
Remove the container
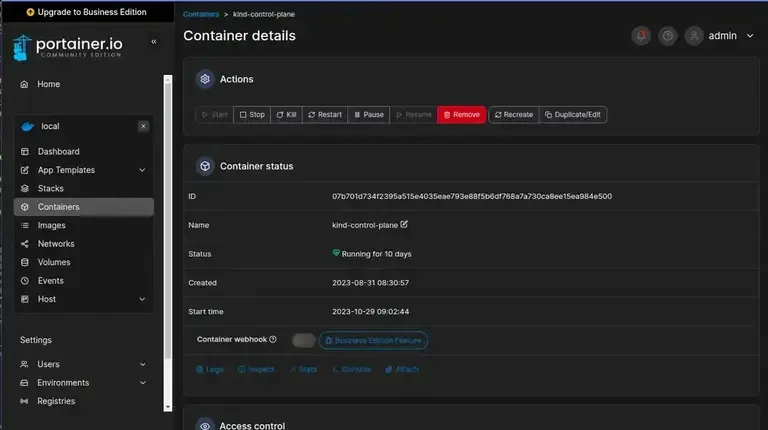point(461,115)
